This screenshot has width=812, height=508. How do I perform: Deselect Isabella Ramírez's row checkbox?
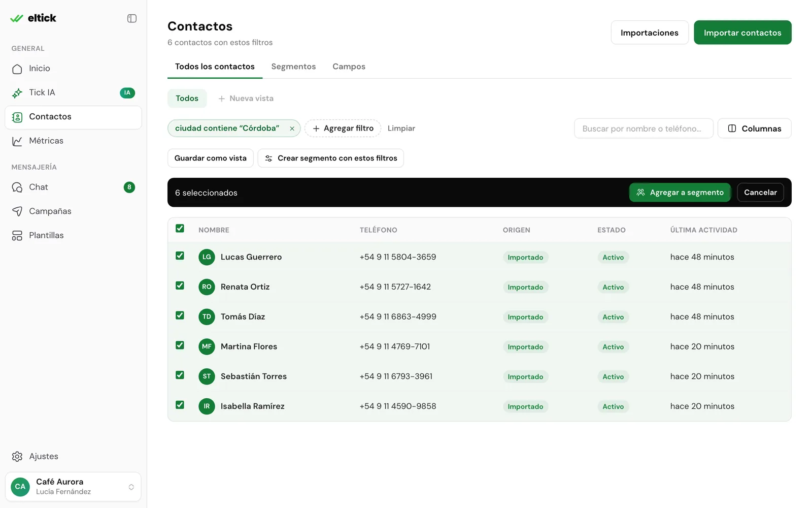coord(180,405)
